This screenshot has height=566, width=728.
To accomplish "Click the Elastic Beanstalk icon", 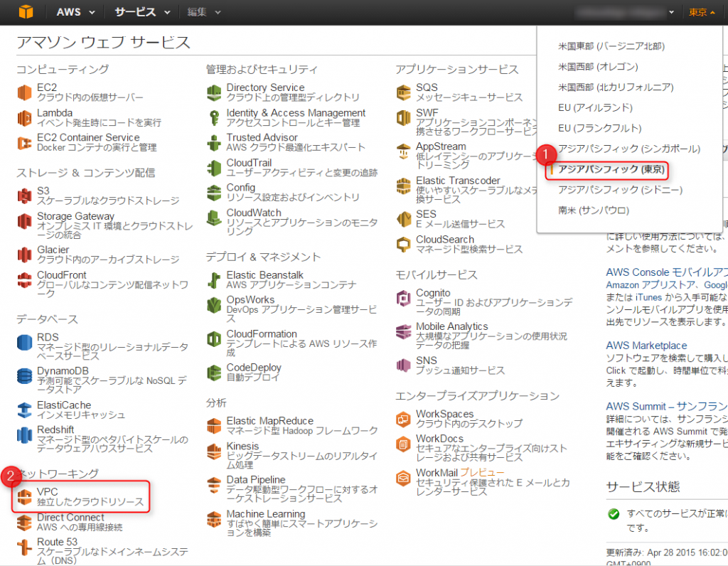I will [213, 280].
